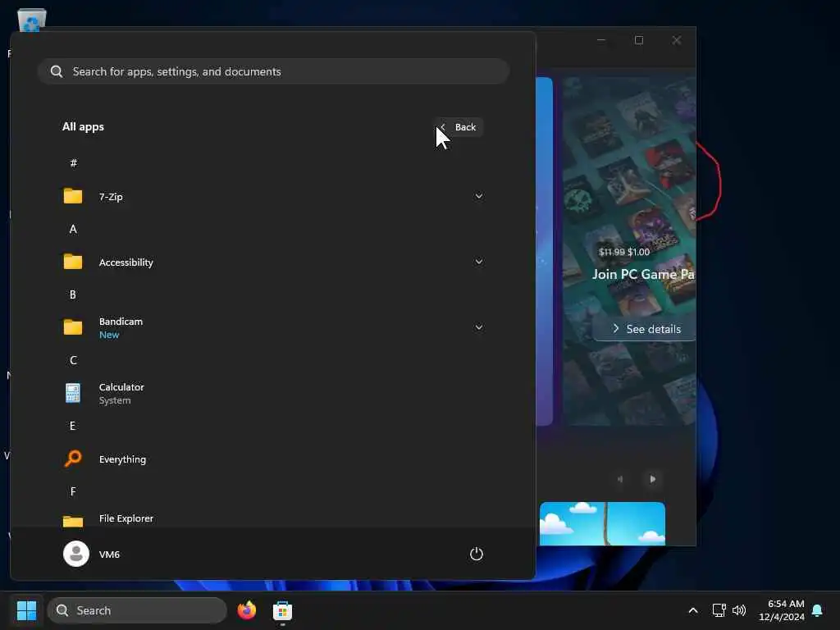The image size is (840, 630).
Task: Click the Start menu search field
Action: tap(273, 71)
